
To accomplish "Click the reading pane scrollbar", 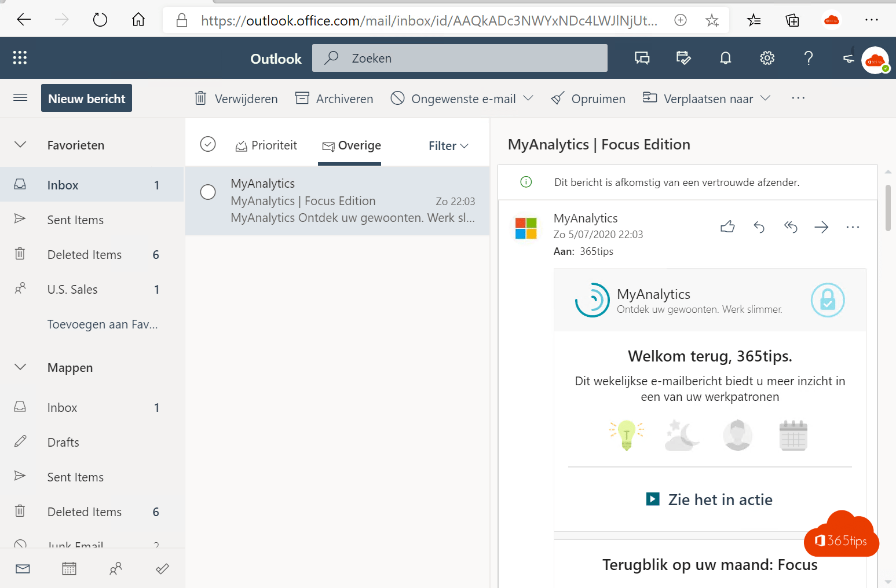I will (888, 207).
